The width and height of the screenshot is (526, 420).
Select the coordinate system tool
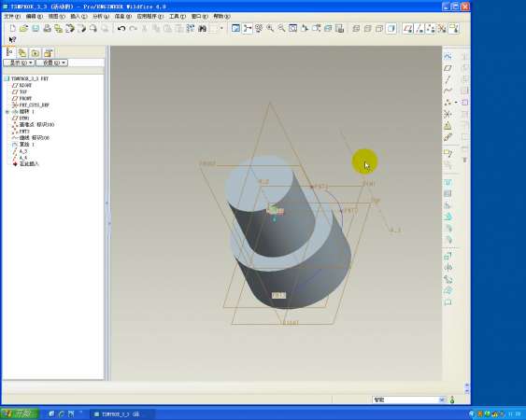[448, 114]
